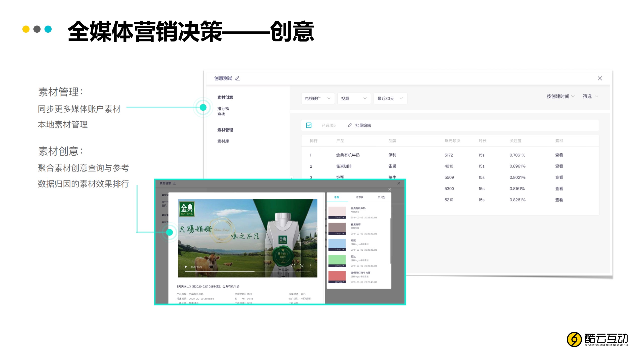
Task: Expand the 最近30天 date range dropdown
Action: tap(390, 99)
